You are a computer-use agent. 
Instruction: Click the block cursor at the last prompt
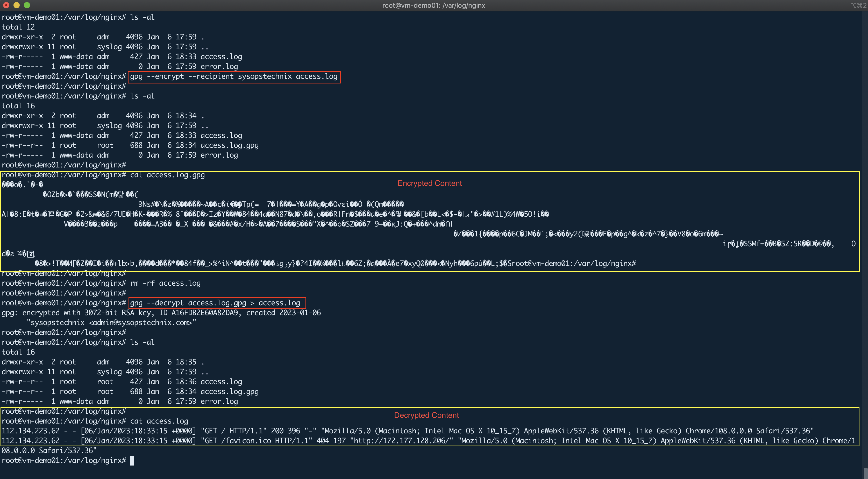132,460
